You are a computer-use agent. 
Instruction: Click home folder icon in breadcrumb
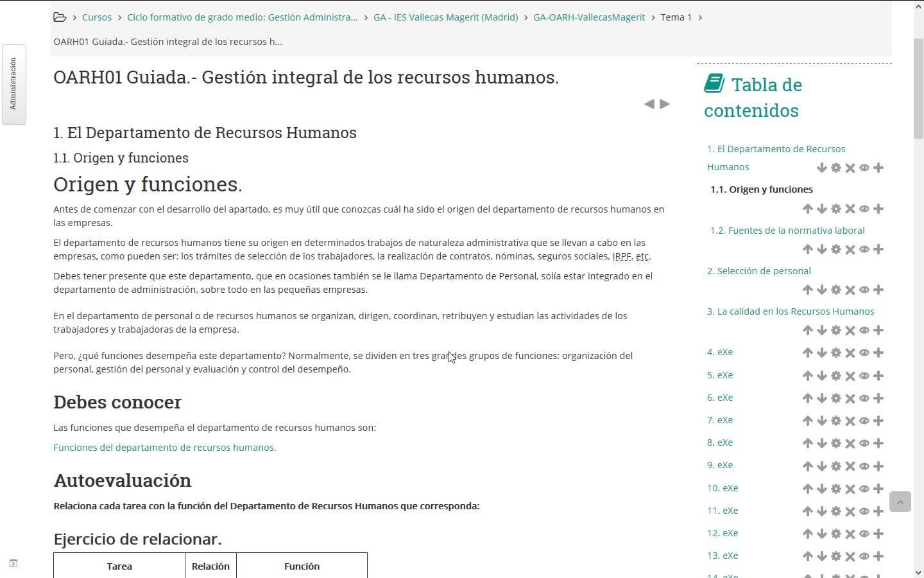point(60,17)
